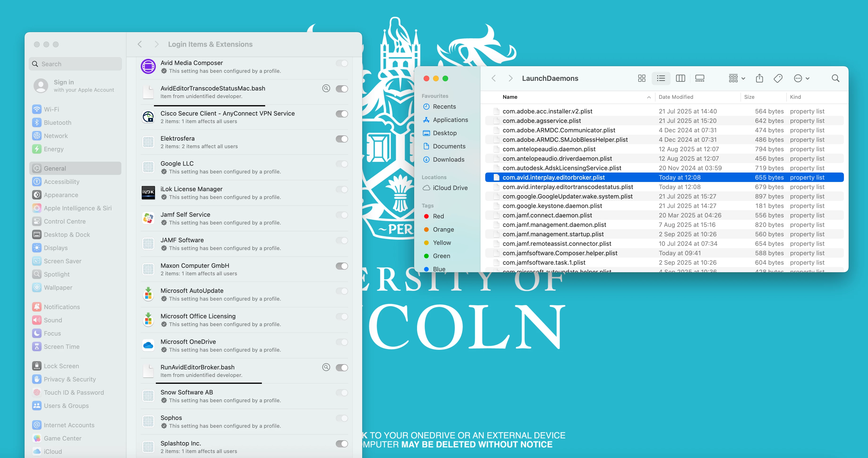Select com.avid.interplay.editortranscodestatus.plist file
Viewport: 868px width, 458px height.
(x=664, y=187)
